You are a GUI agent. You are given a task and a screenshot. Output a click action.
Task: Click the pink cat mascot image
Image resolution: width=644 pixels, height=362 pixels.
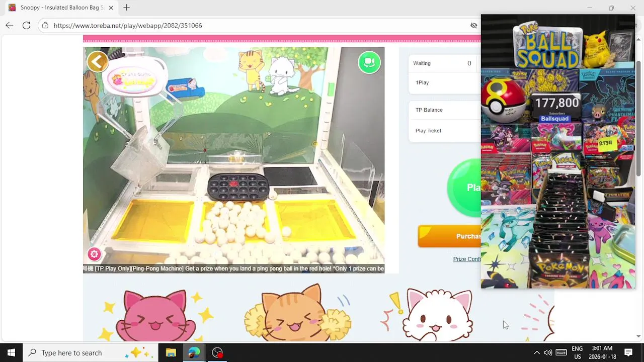click(x=155, y=316)
